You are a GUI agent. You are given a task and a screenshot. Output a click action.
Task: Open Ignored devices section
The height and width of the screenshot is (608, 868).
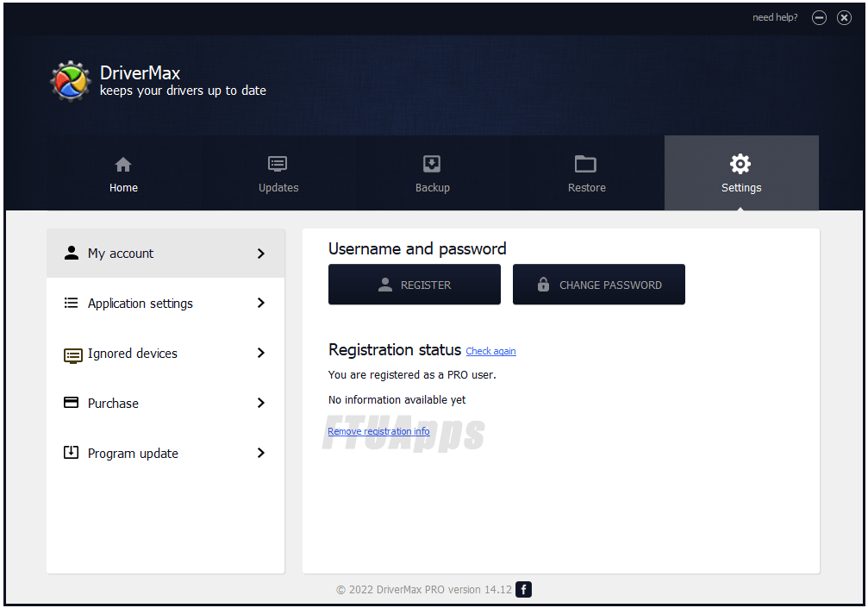[x=165, y=353]
